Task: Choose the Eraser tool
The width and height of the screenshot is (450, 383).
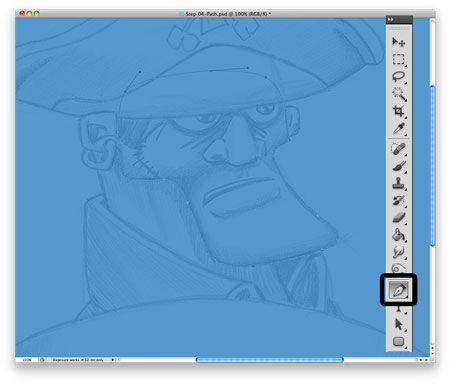Action: 399,218
